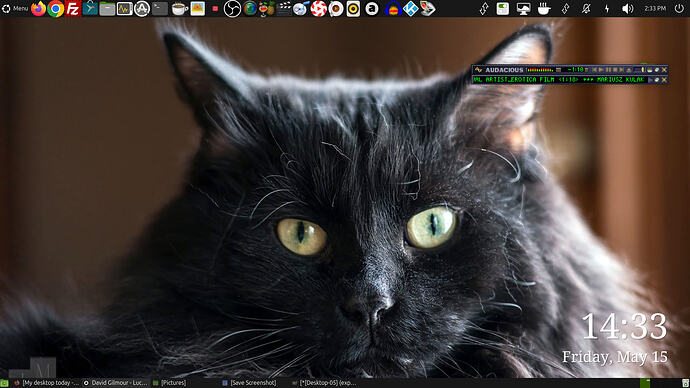Click the Audacious scrolling song title text
The height and width of the screenshot is (388, 690).
tap(559, 80)
